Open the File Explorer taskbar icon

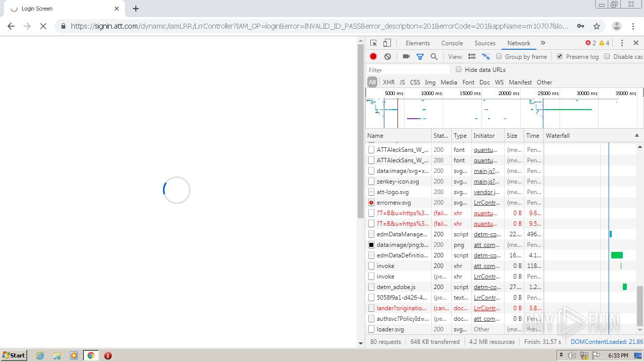[x=57, y=355]
